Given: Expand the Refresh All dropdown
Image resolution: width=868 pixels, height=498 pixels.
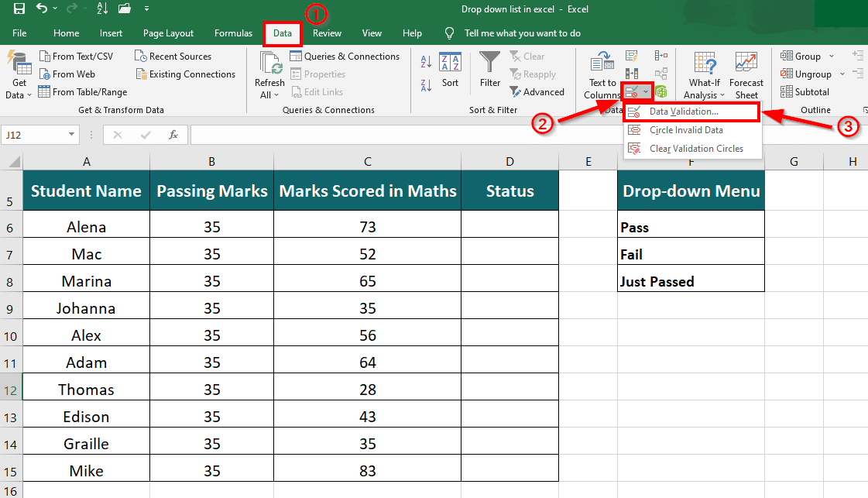Looking at the screenshot, I should [x=269, y=95].
